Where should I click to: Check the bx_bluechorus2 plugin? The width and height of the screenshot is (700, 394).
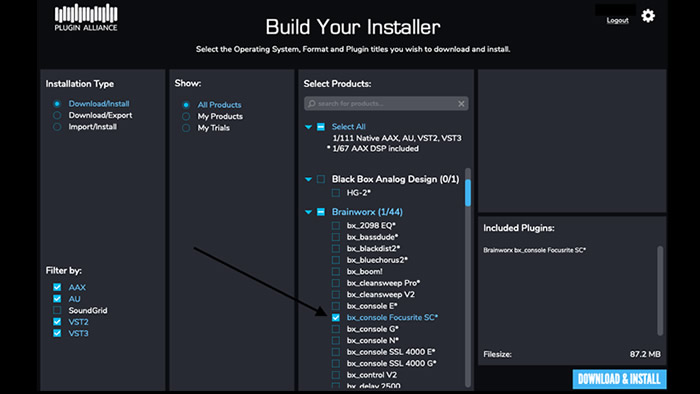click(x=336, y=260)
